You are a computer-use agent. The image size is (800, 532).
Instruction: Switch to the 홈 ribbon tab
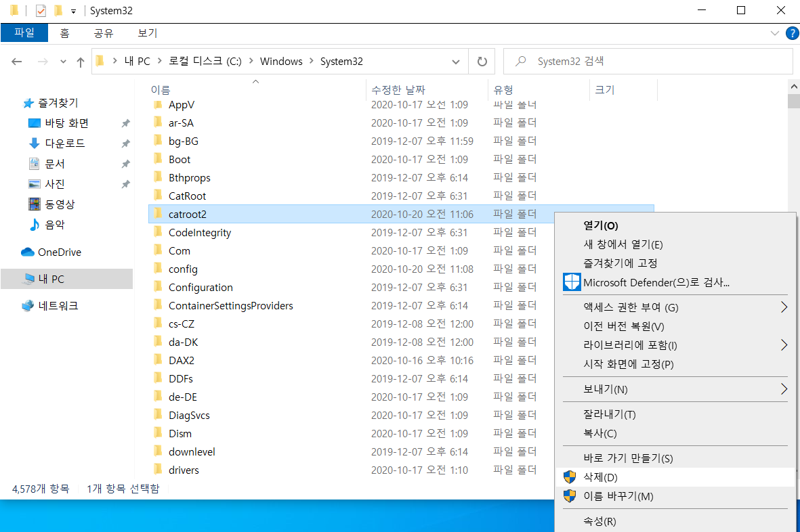pos(64,33)
